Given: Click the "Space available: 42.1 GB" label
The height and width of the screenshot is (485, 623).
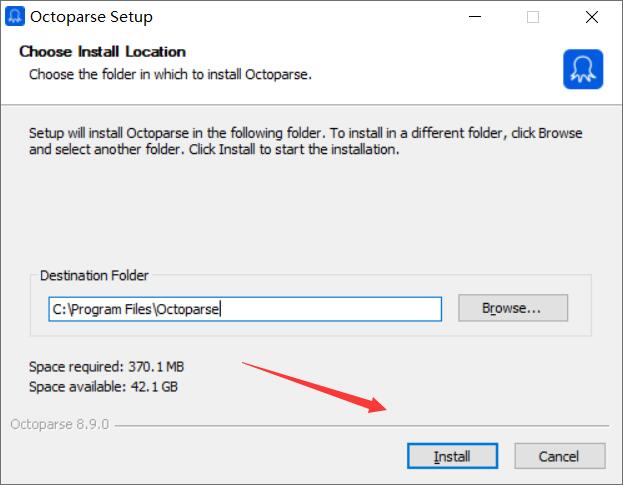Looking at the screenshot, I should point(104,386).
